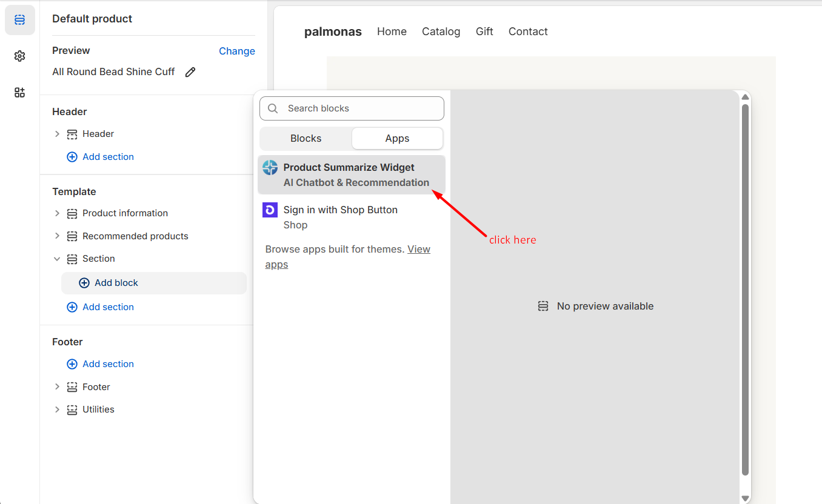This screenshot has height=504, width=822.
Task: Click the Product Summarize Widget app icon
Action: [x=270, y=167]
